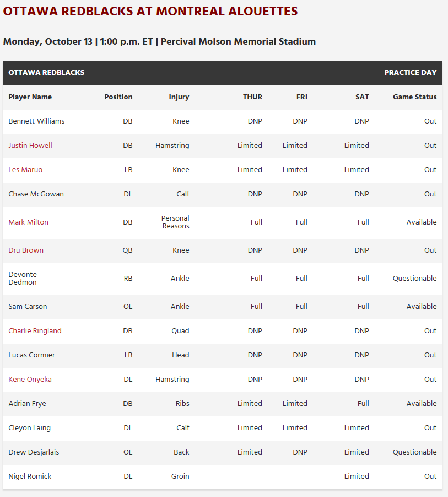
Task: Click the Practice Day label
Action: [410, 73]
